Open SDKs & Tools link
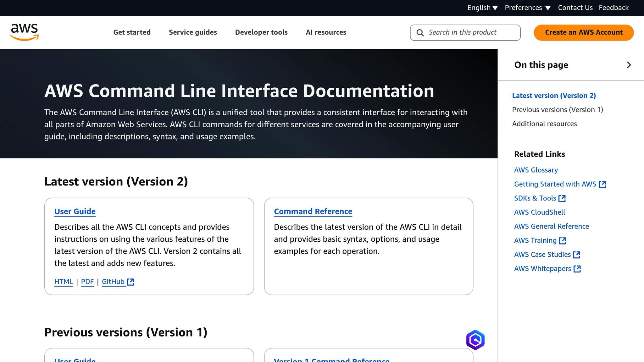Image resolution: width=644 pixels, height=362 pixels. [535, 199]
